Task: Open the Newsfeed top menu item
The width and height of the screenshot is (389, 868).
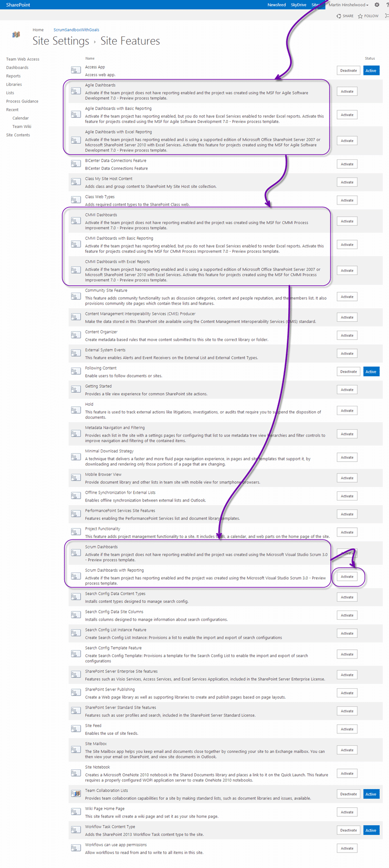Action: 277,5
